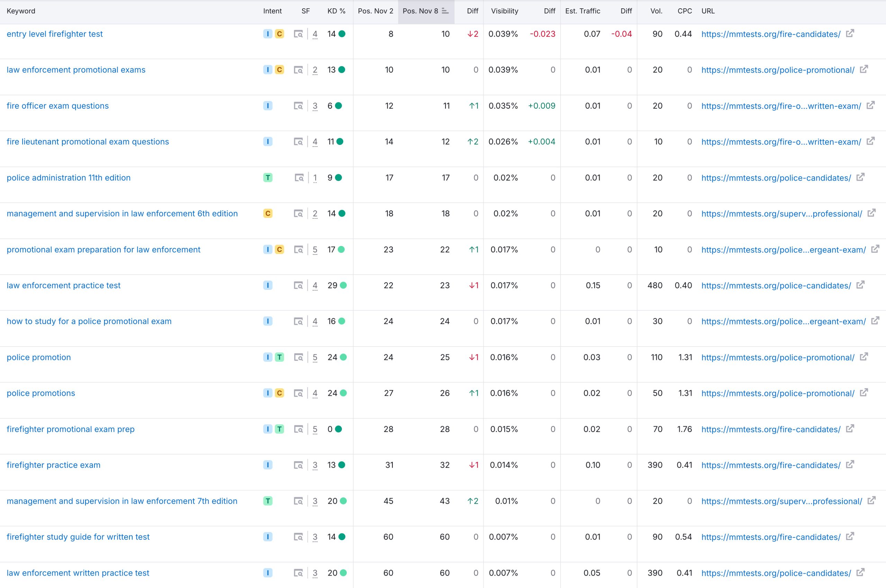Click the Transactional intent badge on "police administration 11th edition"

pyautogui.click(x=267, y=178)
